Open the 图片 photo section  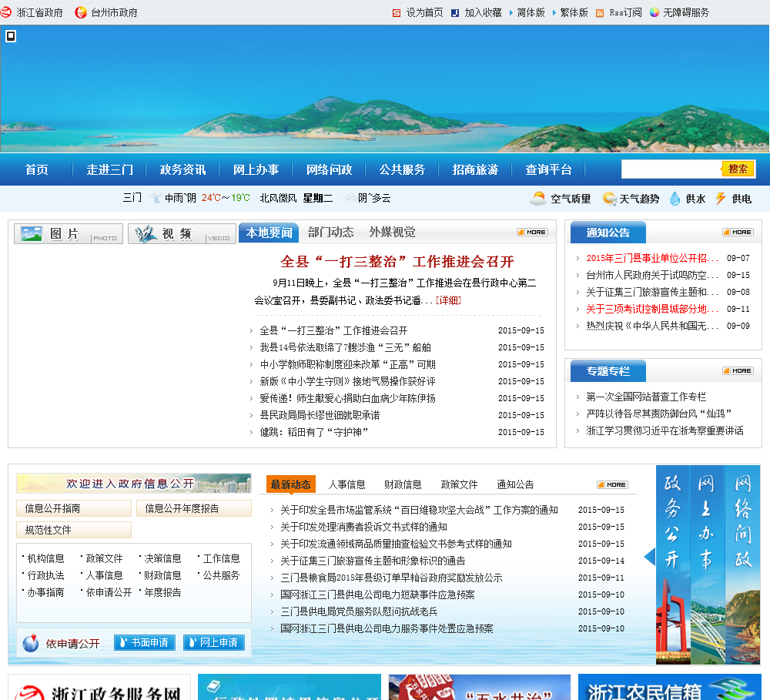[x=69, y=234]
